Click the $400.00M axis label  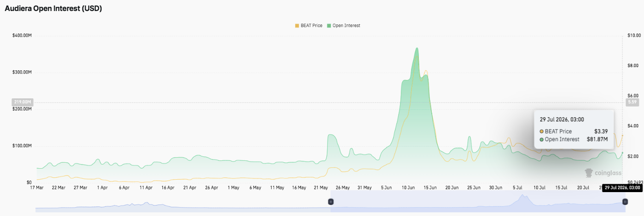[22, 35]
